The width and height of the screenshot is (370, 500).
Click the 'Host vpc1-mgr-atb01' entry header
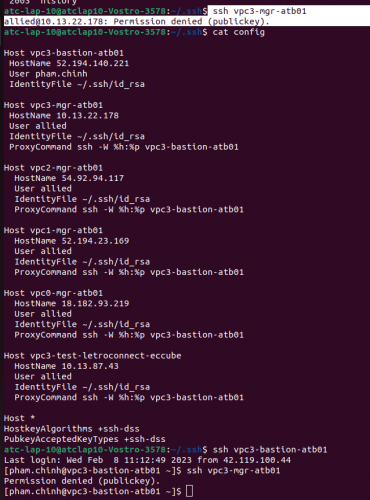pyautogui.click(x=53, y=230)
